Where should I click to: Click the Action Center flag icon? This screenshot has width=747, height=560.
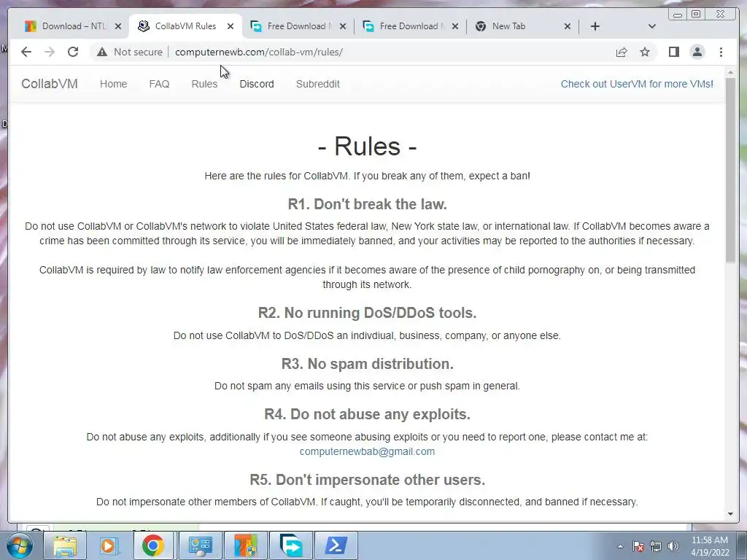coord(638,546)
